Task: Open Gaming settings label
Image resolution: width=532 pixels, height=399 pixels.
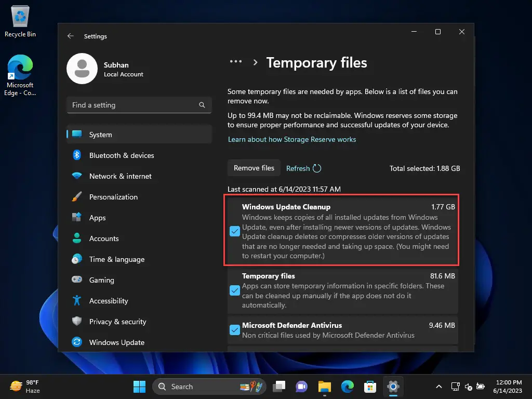Action: pos(102,280)
